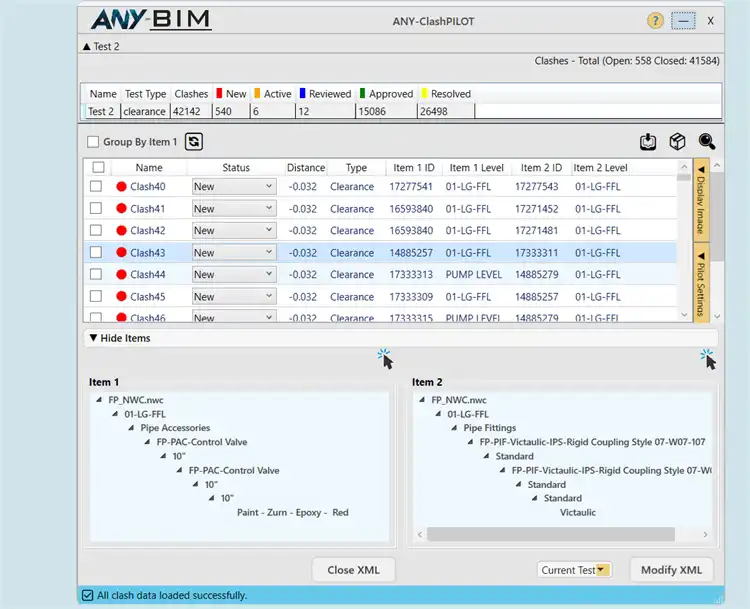Click Item 2 ID 17271481 in Clash42 row
The height and width of the screenshot is (609, 750).
536,231
